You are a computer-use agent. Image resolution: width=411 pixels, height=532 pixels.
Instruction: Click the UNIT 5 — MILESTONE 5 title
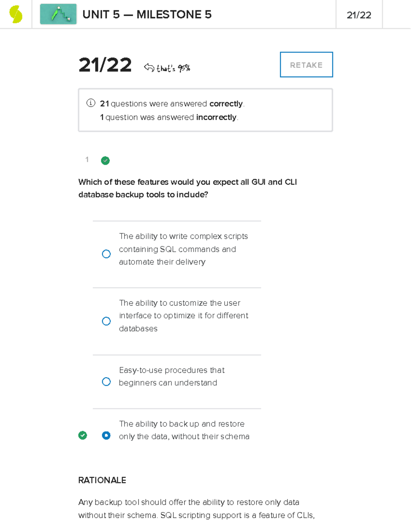(147, 14)
